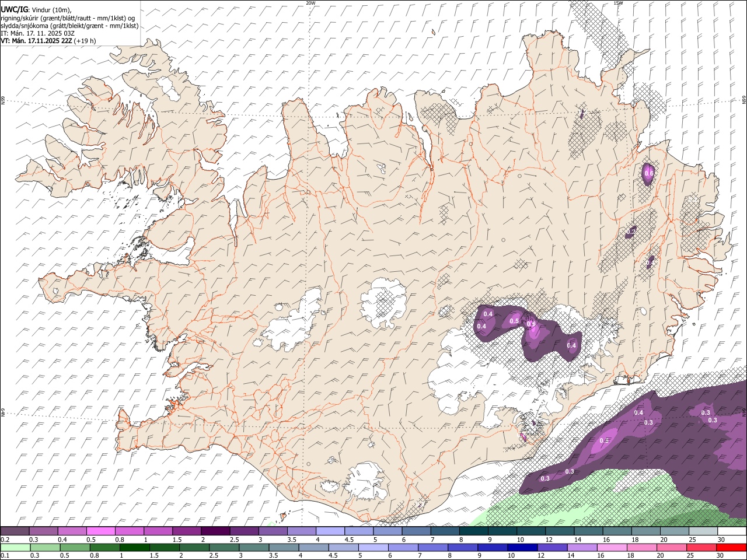Click the darkest purple legend swatch after 2

pos(215,531)
